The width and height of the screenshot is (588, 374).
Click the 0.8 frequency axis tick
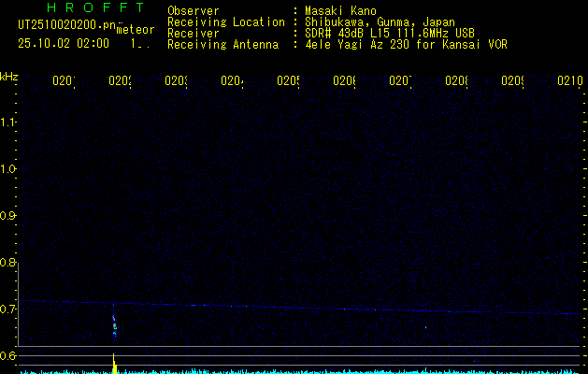(x=9, y=262)
